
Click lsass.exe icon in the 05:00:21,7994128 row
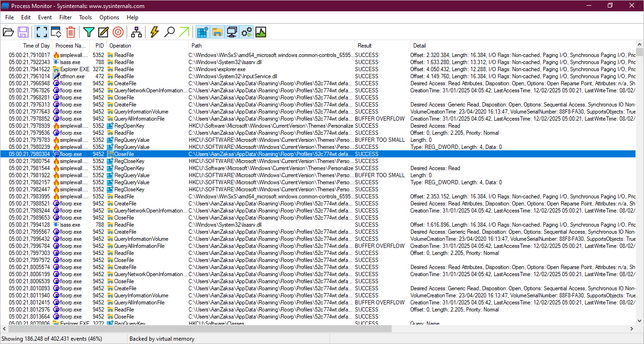point(56,225)
